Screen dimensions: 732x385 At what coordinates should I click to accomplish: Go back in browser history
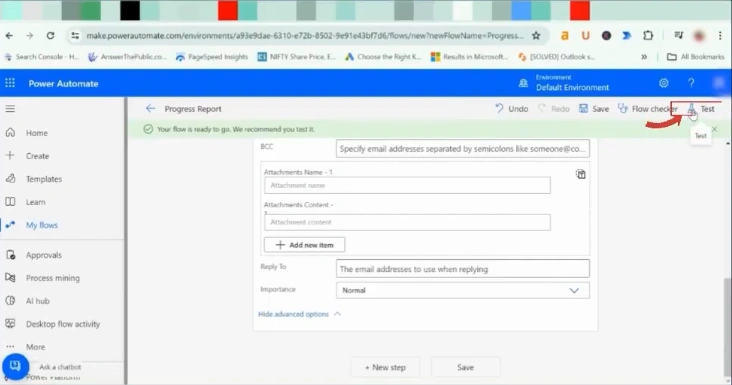(x=9, y=35)
